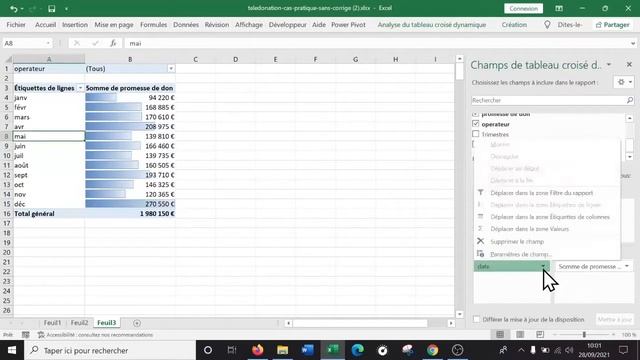Screen dimensions: 640x360
Task: Click the Save floppy disk icon
Action: point(51,9)
